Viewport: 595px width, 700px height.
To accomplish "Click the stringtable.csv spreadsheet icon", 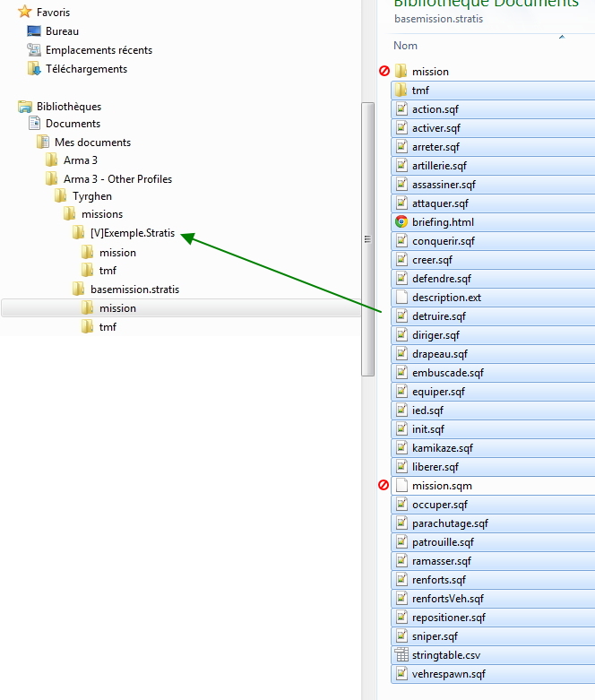I will tap(401, 655).
